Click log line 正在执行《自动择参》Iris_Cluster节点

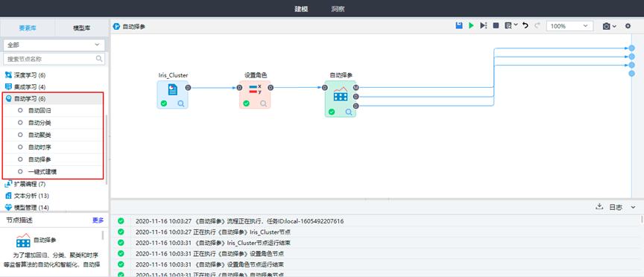point(212,232)
